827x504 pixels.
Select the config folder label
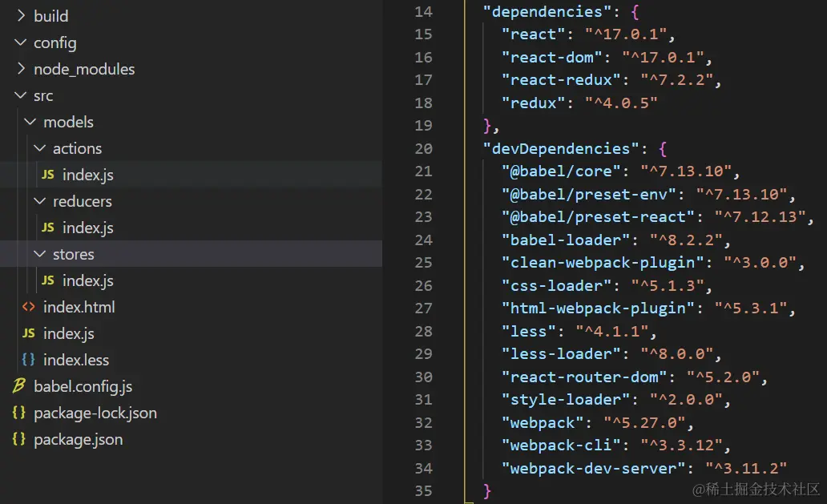click(x=54, y=42)
